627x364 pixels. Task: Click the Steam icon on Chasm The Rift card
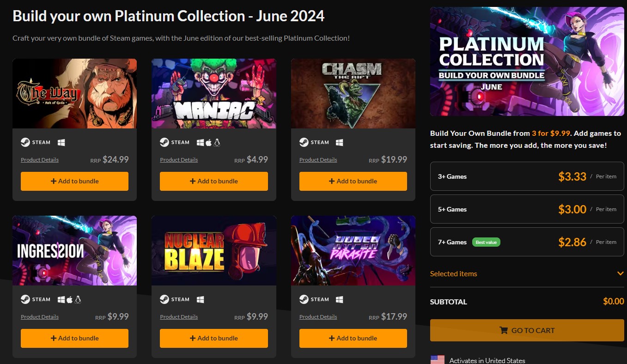(x=303, y=142)
